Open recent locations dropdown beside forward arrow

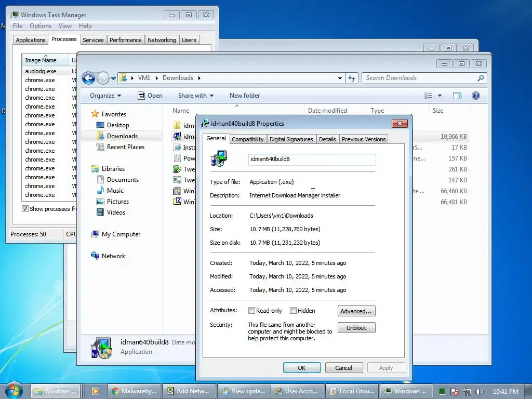point(113,78)
